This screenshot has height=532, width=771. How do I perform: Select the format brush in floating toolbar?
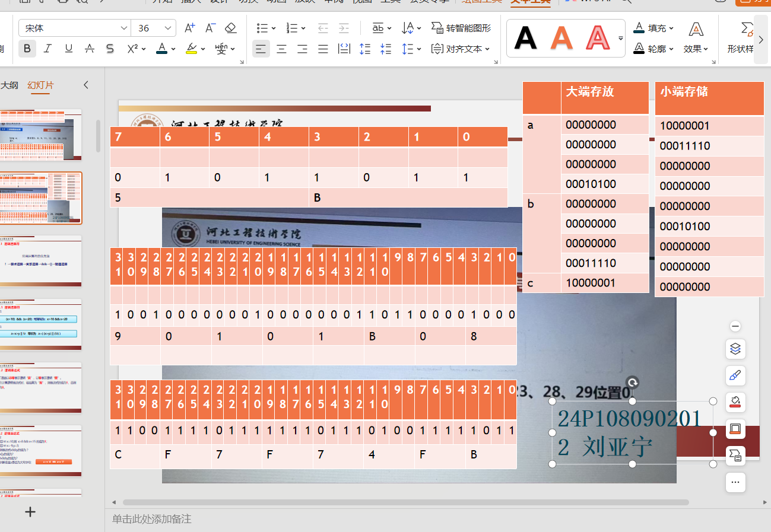(x=735, y=375)
